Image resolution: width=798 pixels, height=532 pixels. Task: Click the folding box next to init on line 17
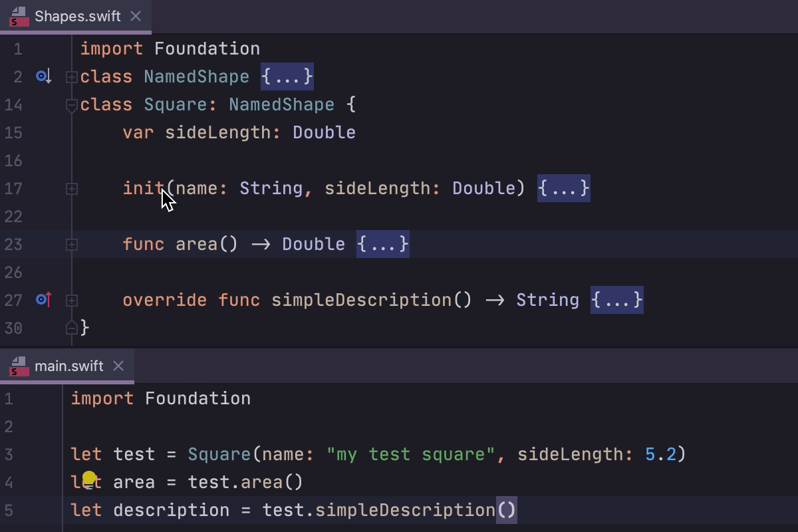coord(72,188)
